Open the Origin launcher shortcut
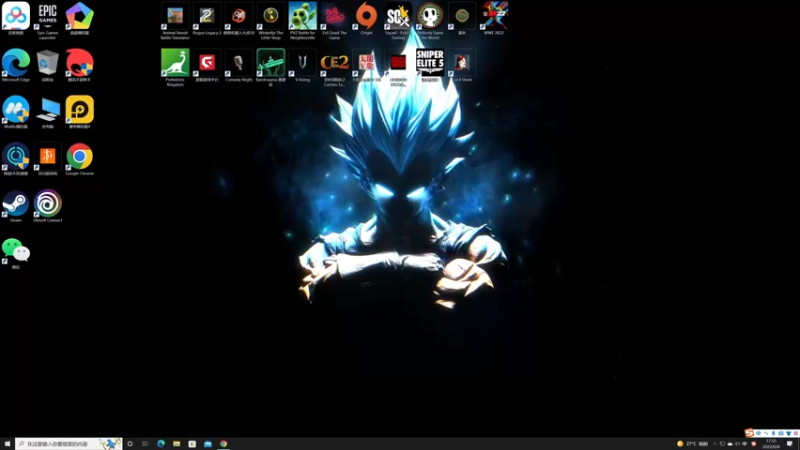800x450 pixels. point(366,18)
